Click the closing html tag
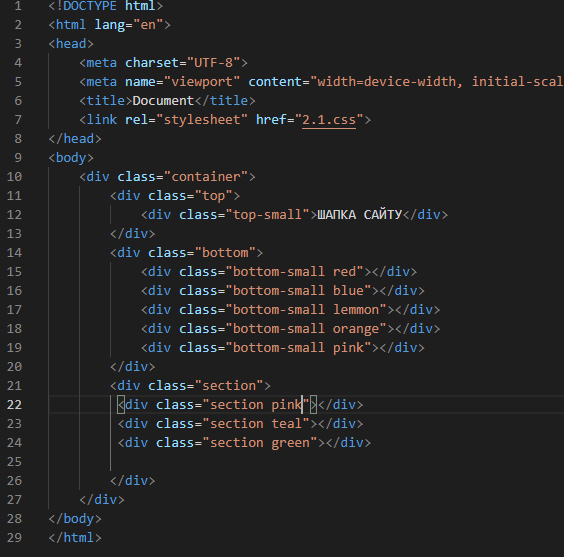This screenshot has width=564, height=557. [x=75, y=538]
